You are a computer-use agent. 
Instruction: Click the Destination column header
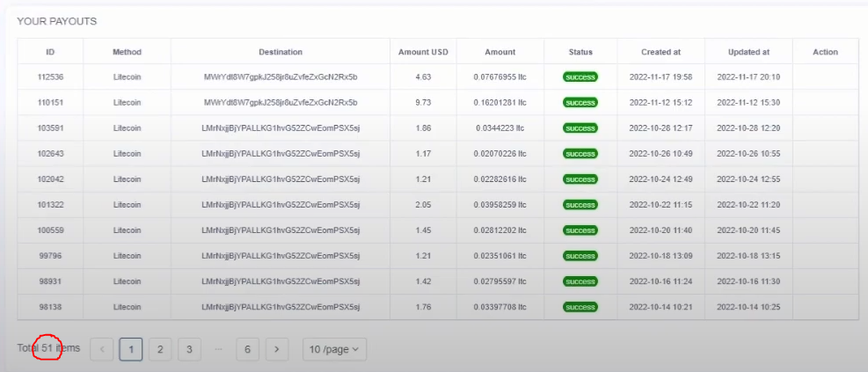pyautogui.click(x=281, y=52)
